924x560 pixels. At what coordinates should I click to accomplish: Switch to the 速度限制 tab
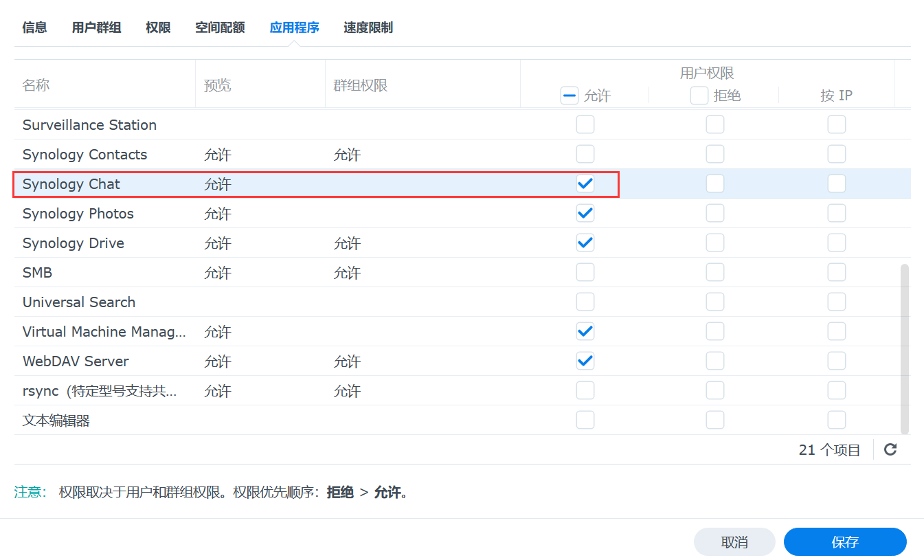coord(368,27)
